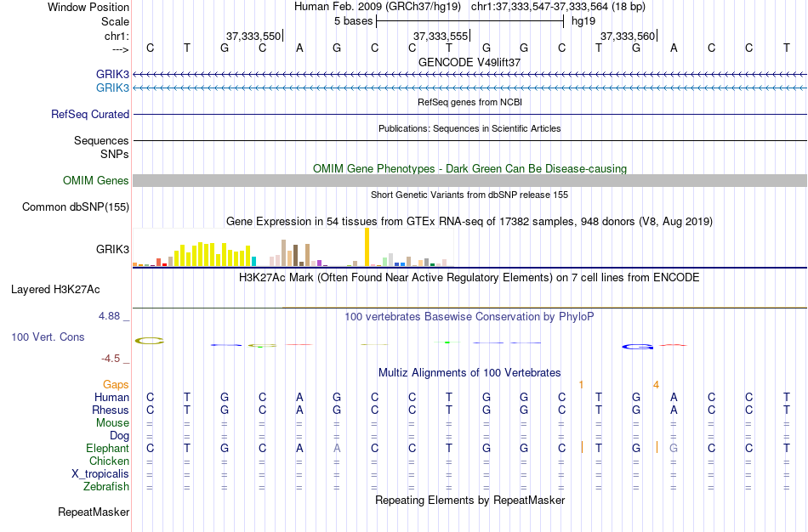The image size is (808, 532).
Task: Click the blue G conservation logo letter
Action: pos(637,347)
